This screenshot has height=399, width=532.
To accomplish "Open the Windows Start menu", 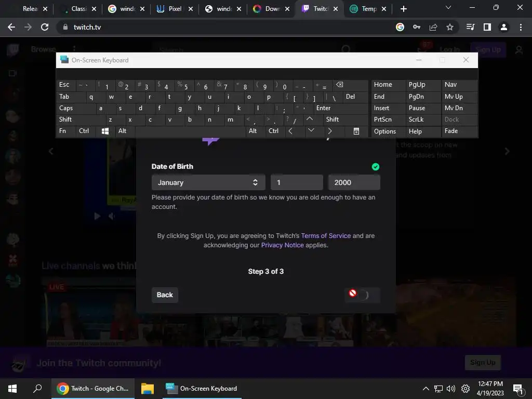I will click(x=12, y=389).
